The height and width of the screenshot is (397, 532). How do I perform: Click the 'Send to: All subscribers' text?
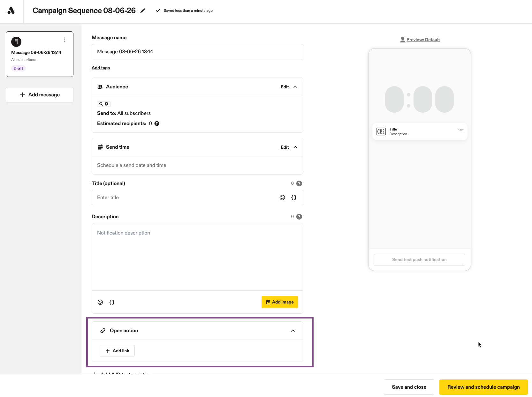pos(124,113)
